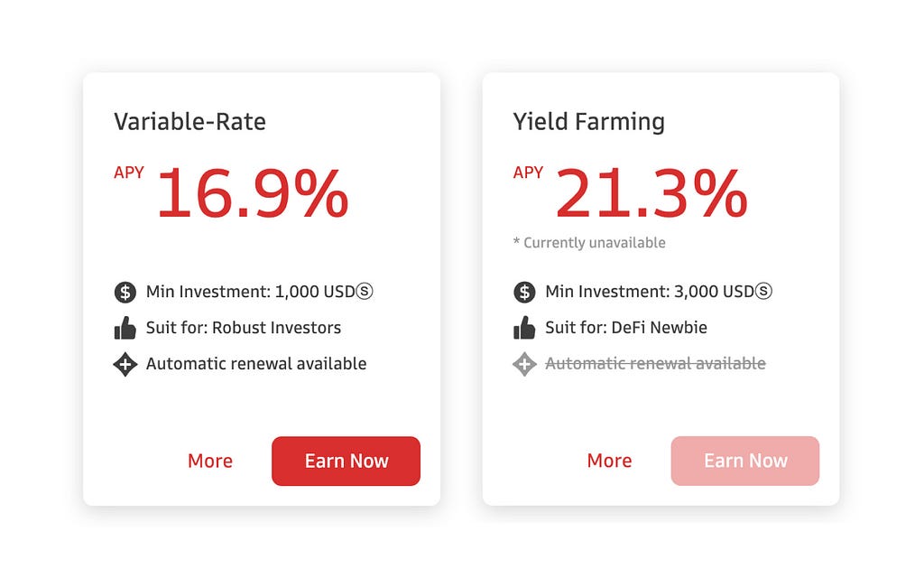Screen dimensions: 924x578
Task: Open More link under Variable-Rate
Action: [210, 461]
